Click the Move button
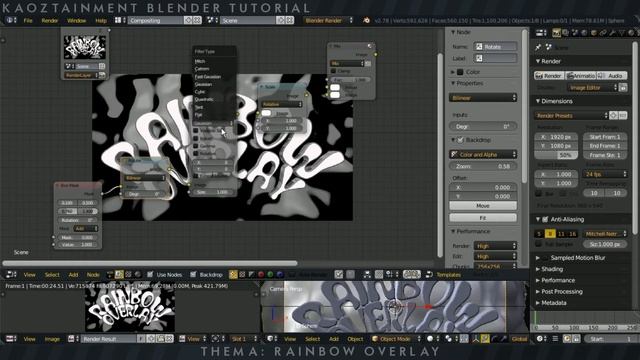This screenshot has height=360, width=640. (483, 206)
